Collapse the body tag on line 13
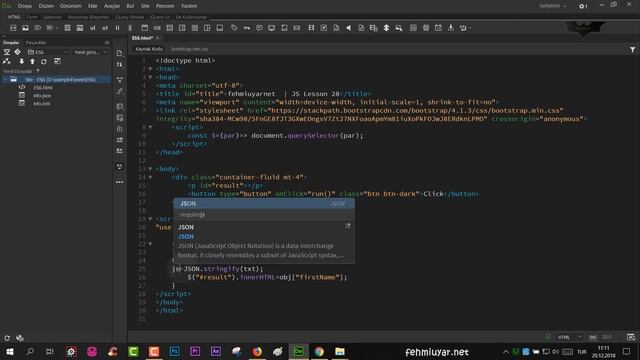The width and height of the screenshot is (640, 360). [150, 169]
